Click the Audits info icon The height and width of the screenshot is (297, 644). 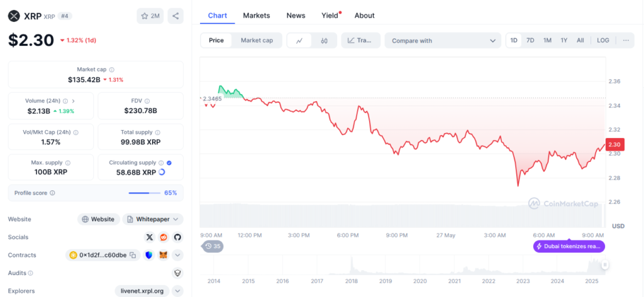point(30,273)
